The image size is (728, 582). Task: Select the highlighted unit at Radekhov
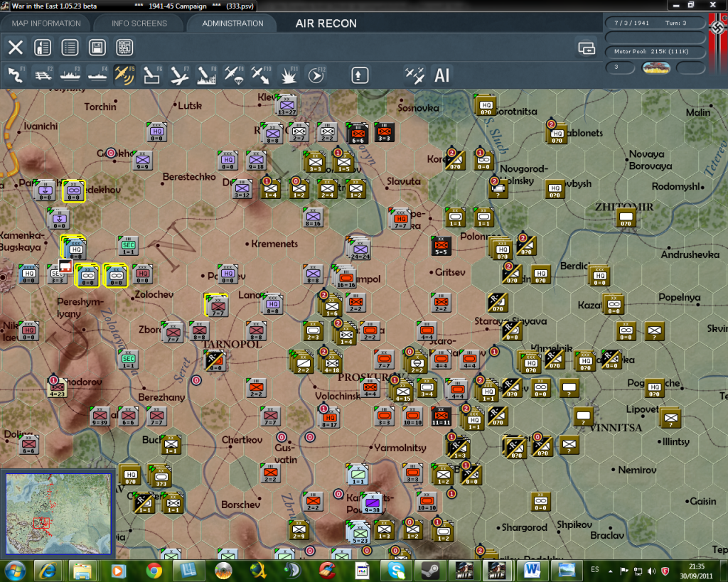(74, 191)
